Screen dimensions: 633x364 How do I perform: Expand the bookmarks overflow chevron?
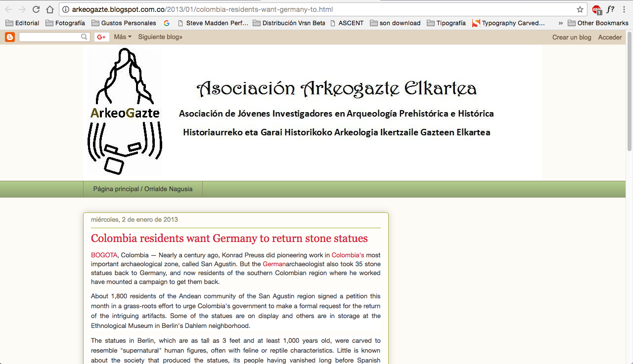[560, 23]
